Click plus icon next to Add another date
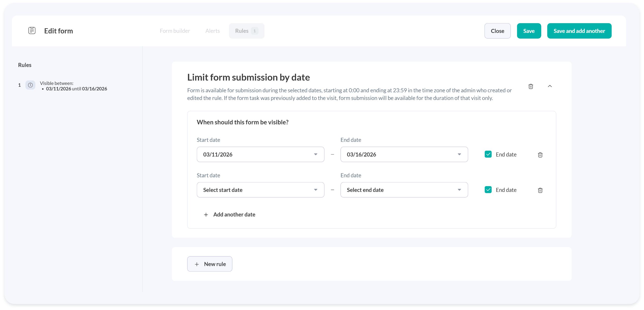Viewport: 644px width, 310px height. (x=206, y=215)
